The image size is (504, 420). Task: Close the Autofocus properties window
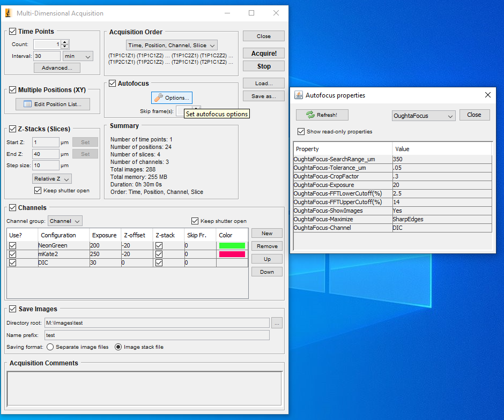[x=488, y=95]
